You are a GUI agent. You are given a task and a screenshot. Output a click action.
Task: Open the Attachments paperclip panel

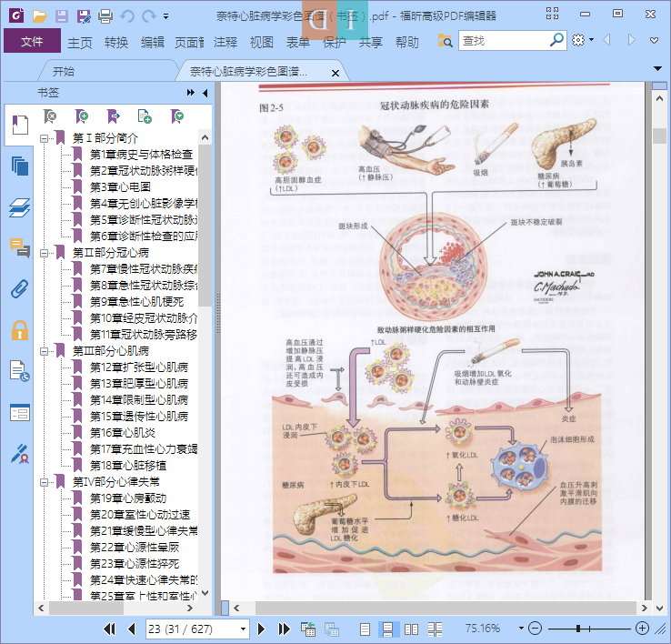click(x=20, y=289)
